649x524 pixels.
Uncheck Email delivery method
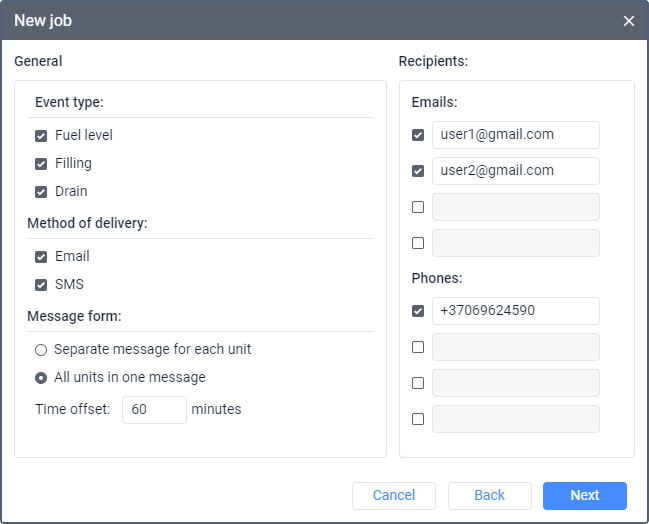(41, 257)
